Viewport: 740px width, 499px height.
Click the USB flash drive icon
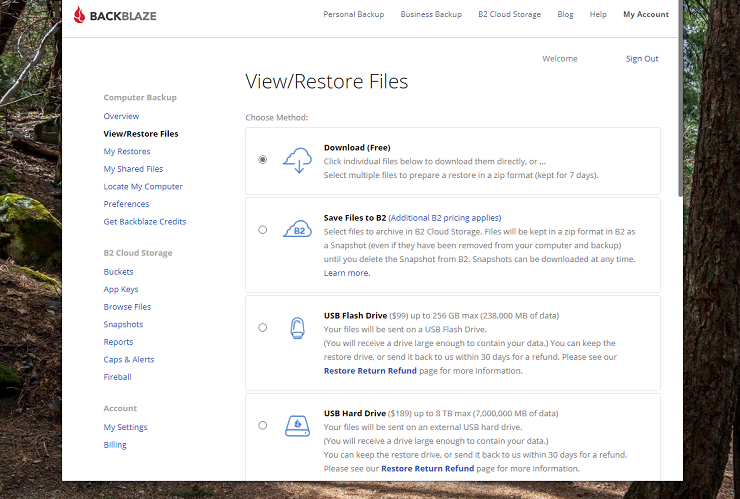[x=297, y=328]
